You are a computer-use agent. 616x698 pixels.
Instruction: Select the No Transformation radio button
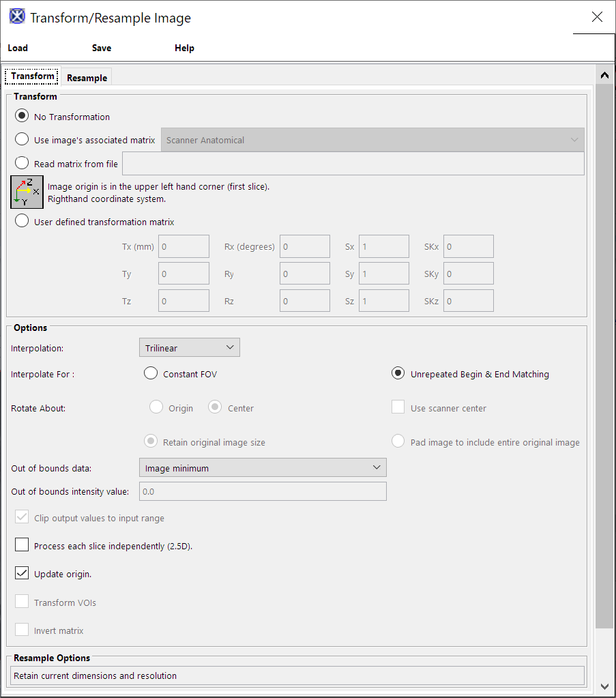click(22, 117)
